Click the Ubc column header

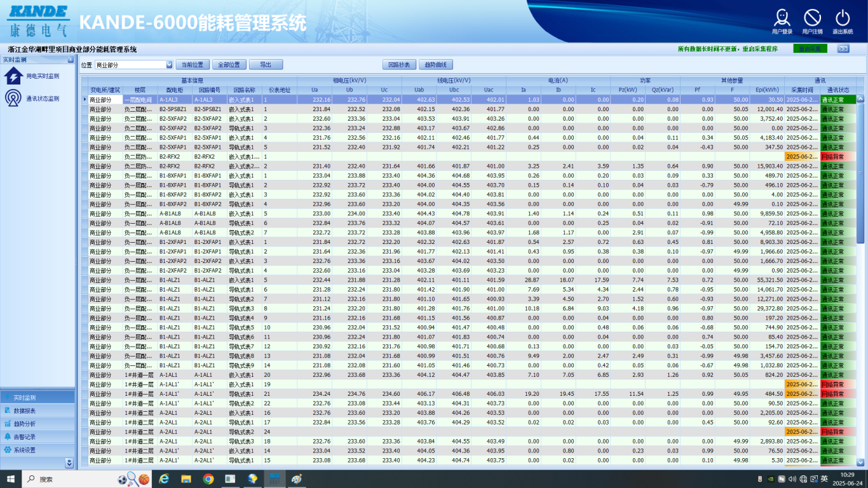point(454,90)
